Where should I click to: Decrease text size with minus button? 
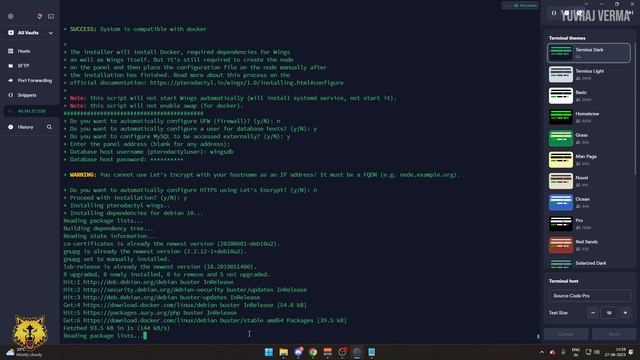[593, 313]
